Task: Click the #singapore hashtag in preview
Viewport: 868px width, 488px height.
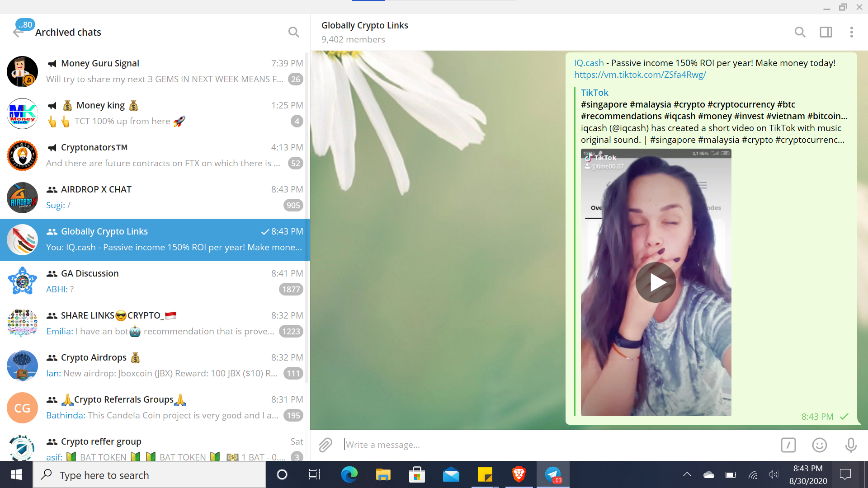Action: point(604,104)
